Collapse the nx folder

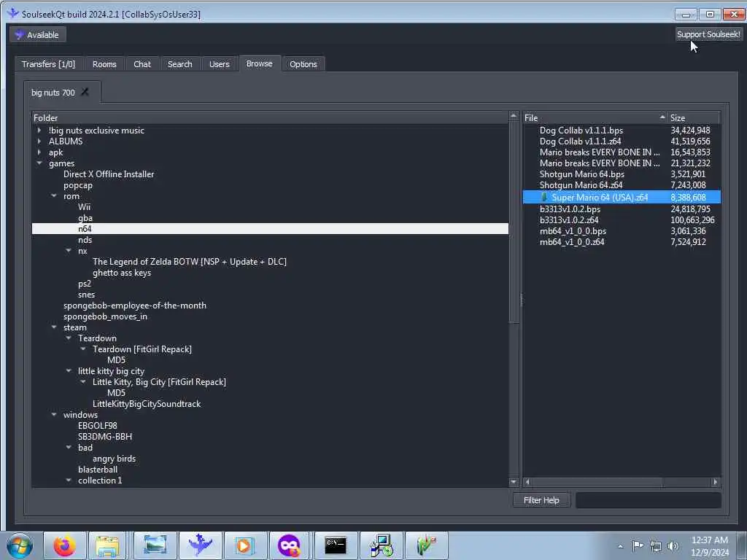click(69, 251)
